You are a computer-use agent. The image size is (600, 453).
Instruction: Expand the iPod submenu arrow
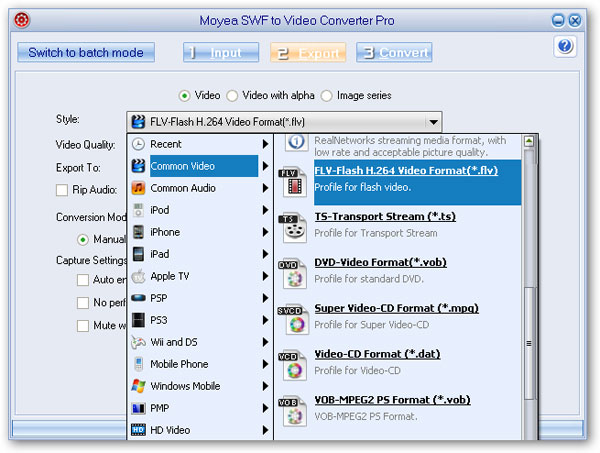[265, 210]
